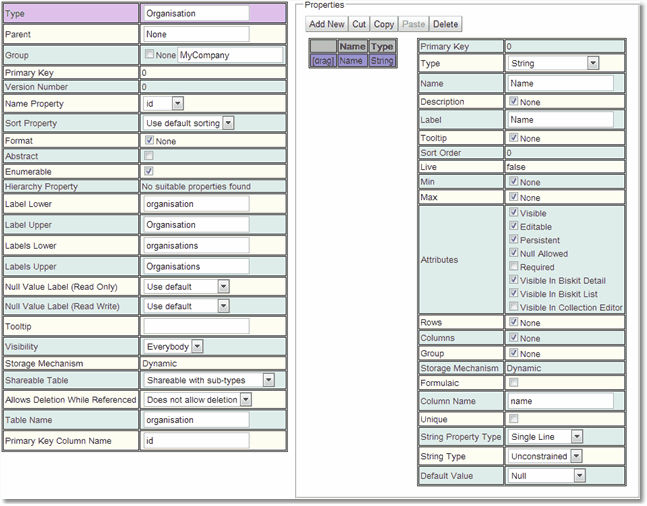Toggle the Abstract checkbox
This screenshot has height=506, width=647.
150,156
